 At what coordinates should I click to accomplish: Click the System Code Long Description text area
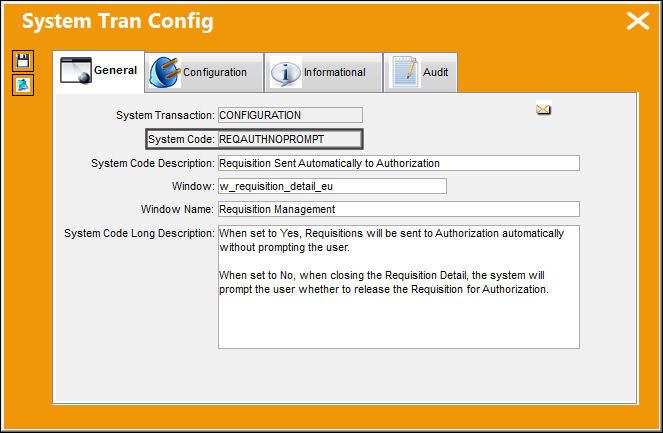point(399,287)
